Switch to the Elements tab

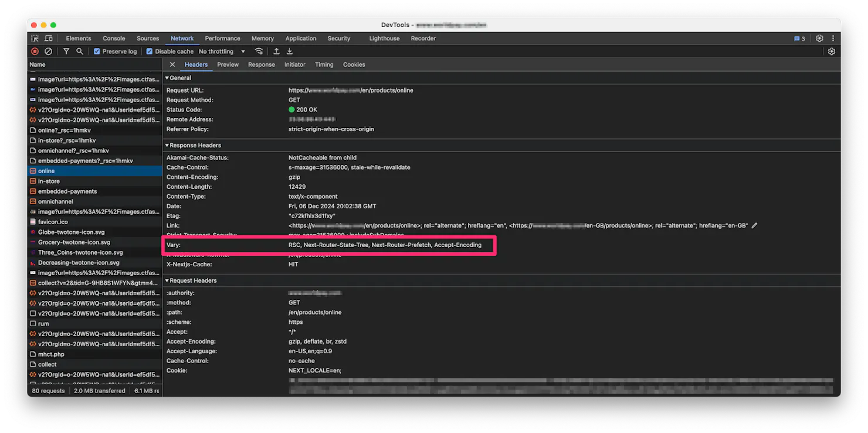pyautogui.click(x=79, y=38)
